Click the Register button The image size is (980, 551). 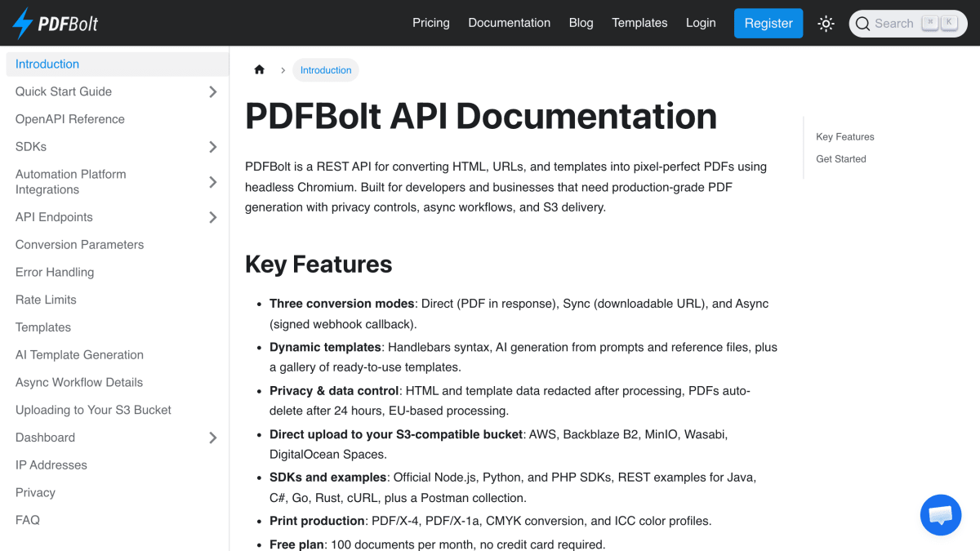(768, 24)
